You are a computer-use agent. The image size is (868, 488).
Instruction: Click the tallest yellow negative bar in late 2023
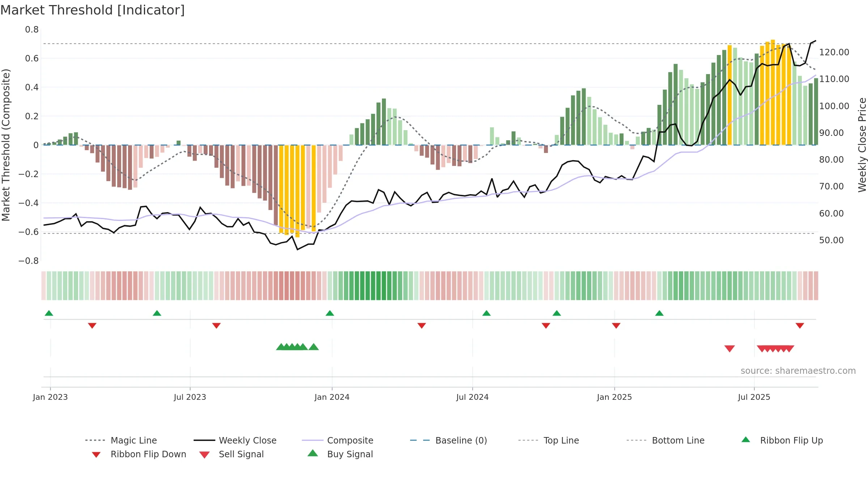coord(297,191)
